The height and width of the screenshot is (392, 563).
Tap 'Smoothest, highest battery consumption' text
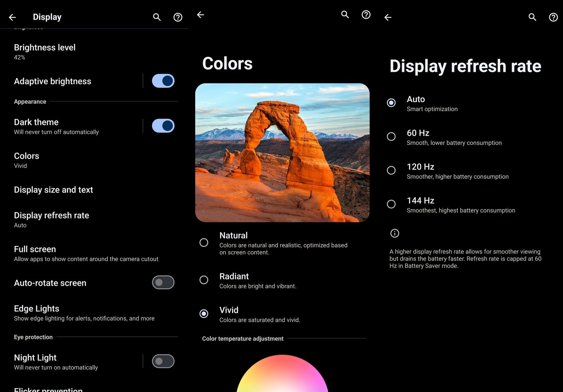click(461, 210)
